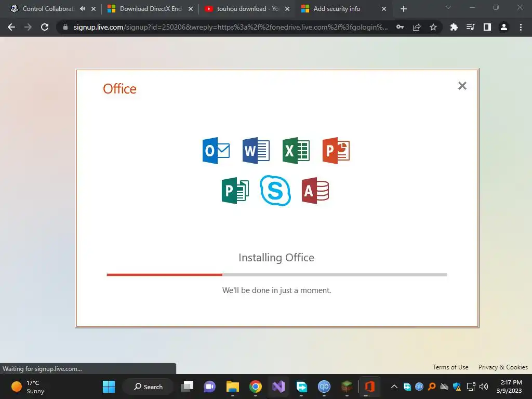Reload the current page

[x=45, y=27]
